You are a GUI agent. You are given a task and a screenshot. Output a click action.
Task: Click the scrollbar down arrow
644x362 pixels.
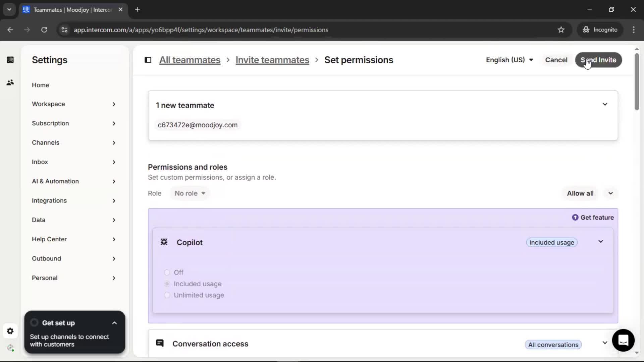637,353
